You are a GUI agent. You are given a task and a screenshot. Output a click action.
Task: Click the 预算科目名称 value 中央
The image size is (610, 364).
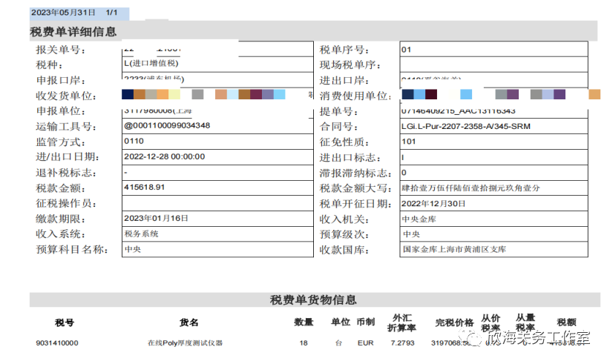point(133,249)
